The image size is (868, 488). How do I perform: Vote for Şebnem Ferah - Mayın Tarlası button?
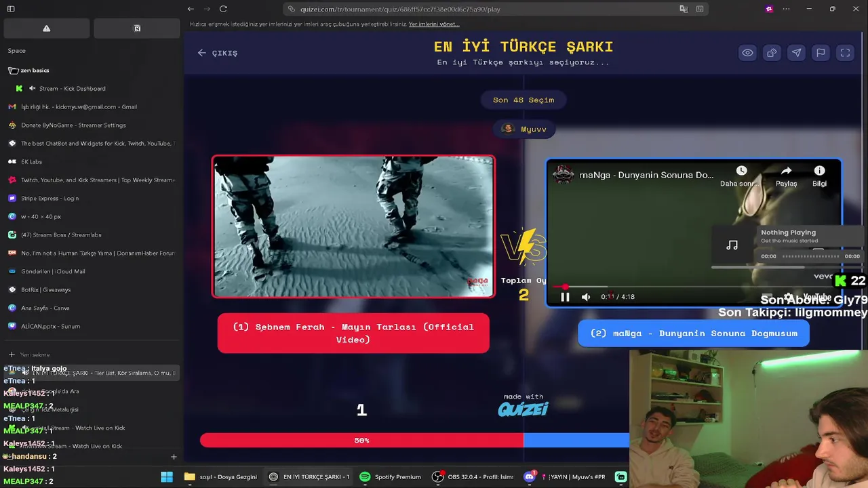click(x=353, y=333)
